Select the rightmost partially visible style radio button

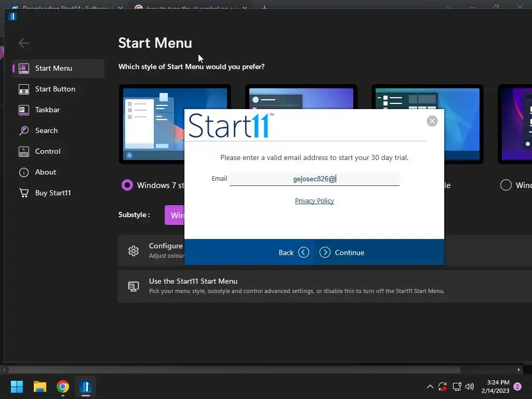coord(506,185)
